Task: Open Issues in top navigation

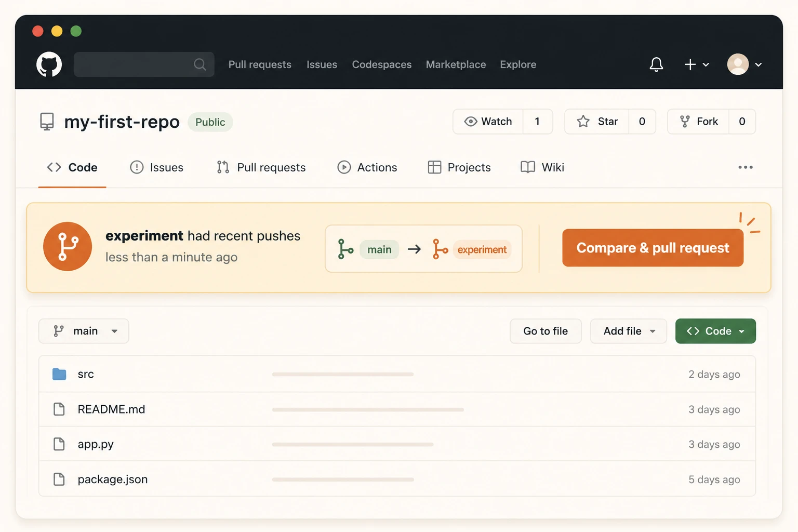Action: 322,64
